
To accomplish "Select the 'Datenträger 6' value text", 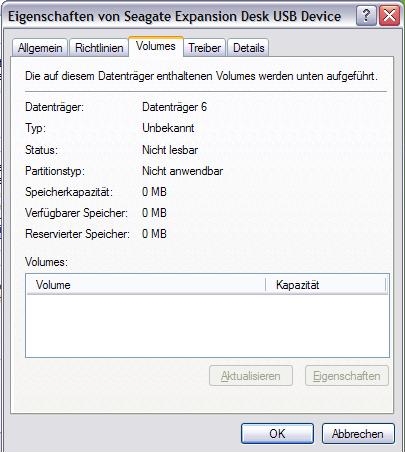I will pos(174,107).
